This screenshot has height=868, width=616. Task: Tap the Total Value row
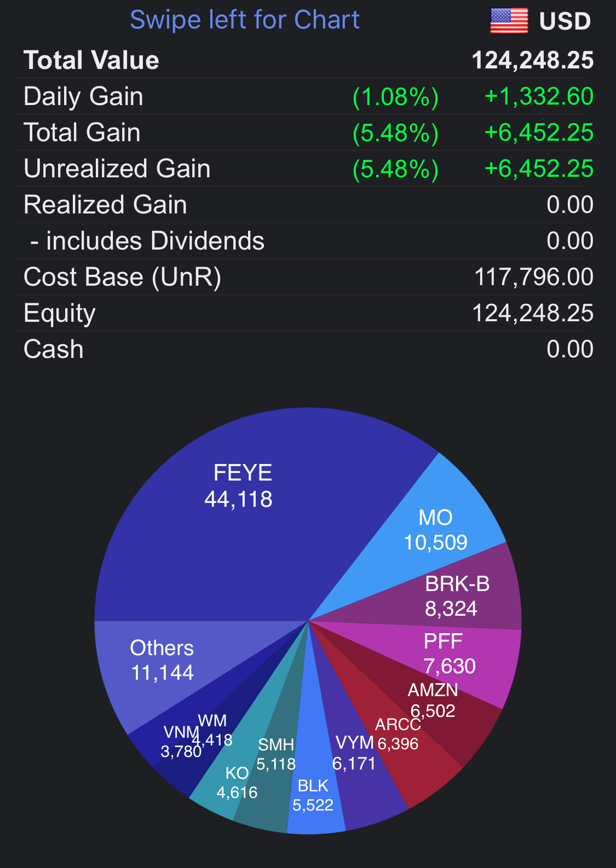pos(308,60)
